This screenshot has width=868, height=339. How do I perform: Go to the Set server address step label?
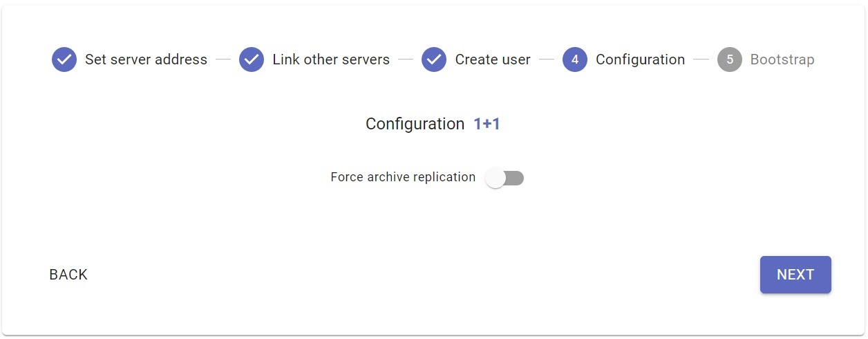click(146, 59)
